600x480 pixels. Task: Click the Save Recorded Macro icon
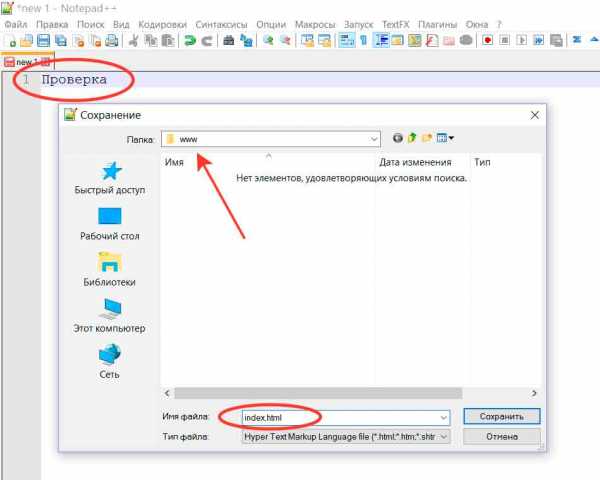556,40
